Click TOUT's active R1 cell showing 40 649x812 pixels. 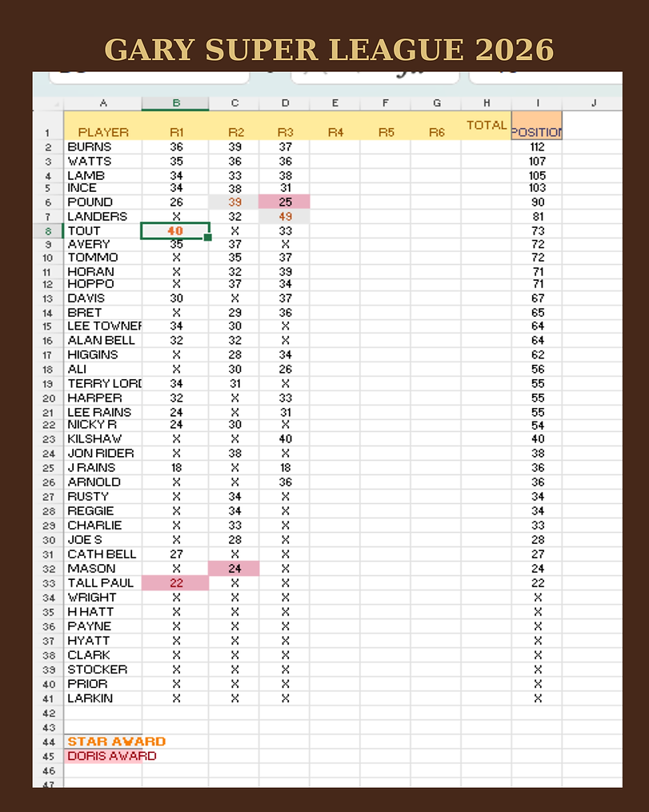pos(175,231)
